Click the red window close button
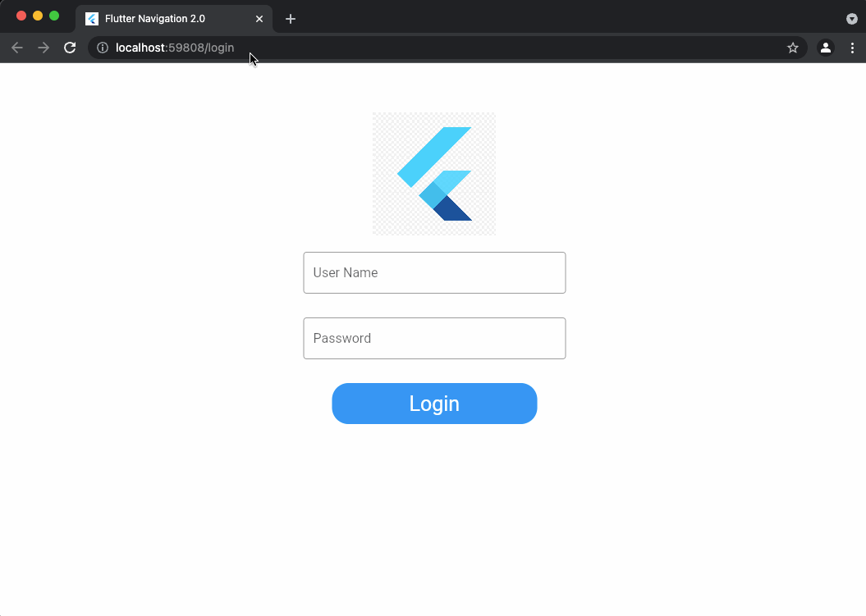Viewport: 866px width, 616px height. [21, 16]
